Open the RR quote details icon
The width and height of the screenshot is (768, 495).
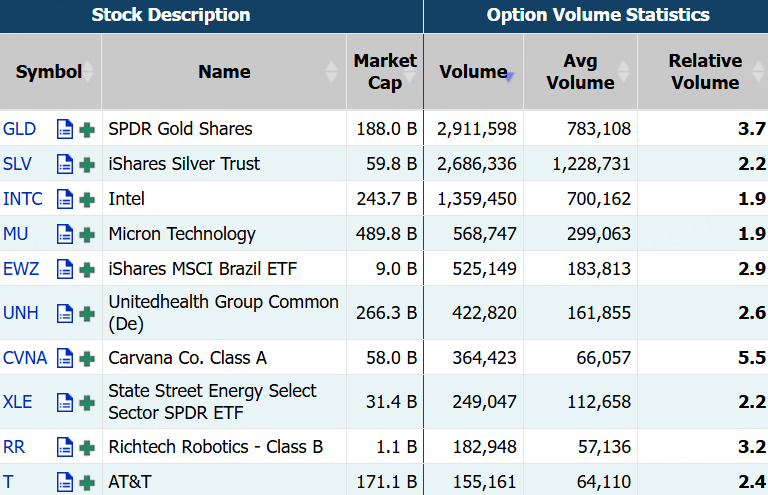tap(66, 447)
